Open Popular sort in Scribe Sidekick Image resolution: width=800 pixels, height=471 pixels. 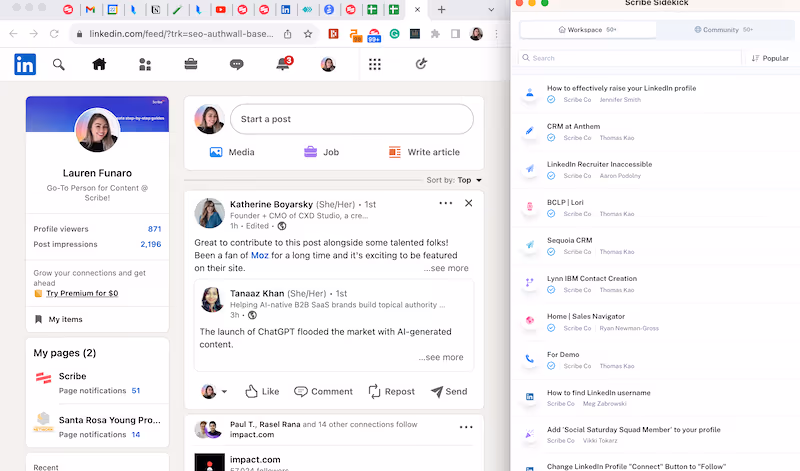(x=770, y=58)
